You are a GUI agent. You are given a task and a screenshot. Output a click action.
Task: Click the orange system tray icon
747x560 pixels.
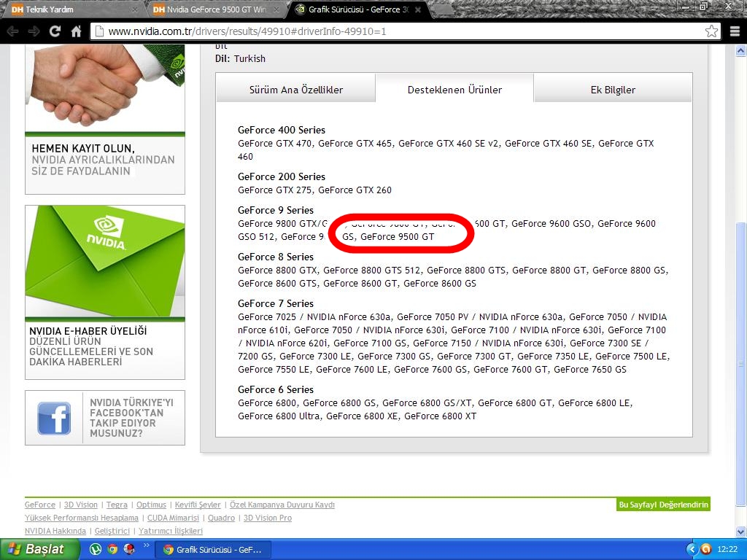pos(706,550)
